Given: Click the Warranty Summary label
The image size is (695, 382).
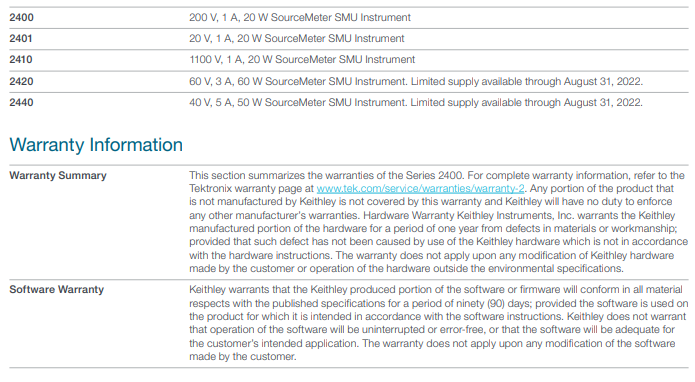Looking at the screenshot, I should coord(58,175).
